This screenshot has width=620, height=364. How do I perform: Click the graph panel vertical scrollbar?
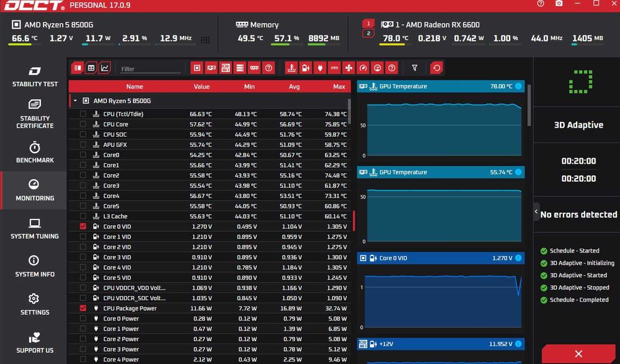[x=529, y=105]
